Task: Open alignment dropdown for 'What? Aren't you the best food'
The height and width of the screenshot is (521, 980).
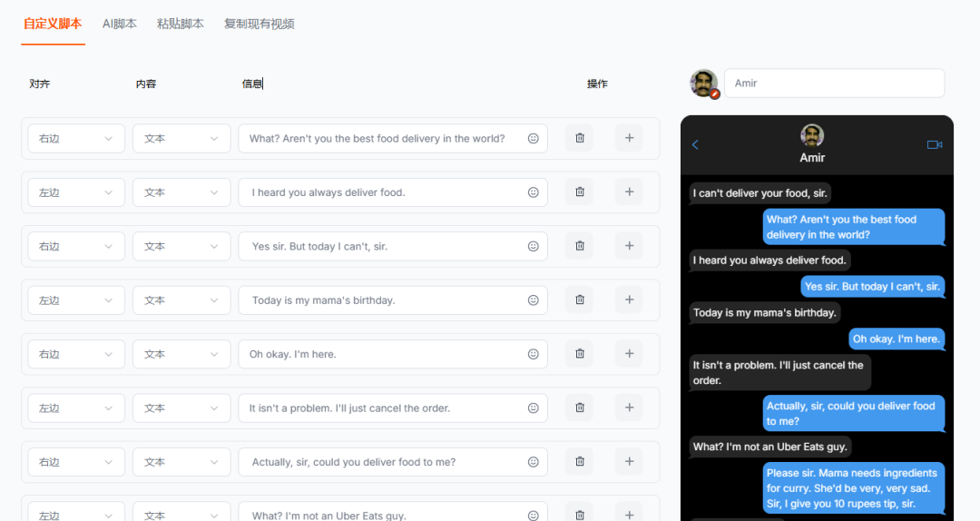Action: (75, 138)
